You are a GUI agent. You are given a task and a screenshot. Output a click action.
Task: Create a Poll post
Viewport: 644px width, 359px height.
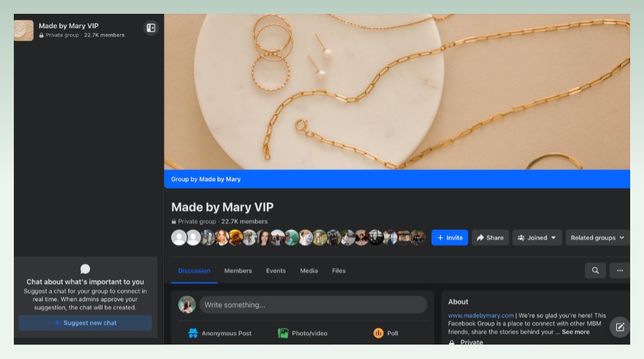(x=386, y=333)
